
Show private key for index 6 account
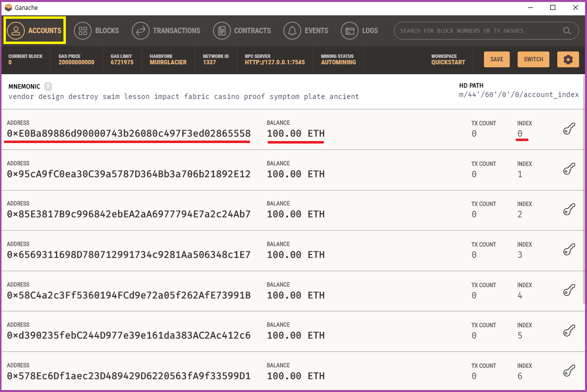569,371
